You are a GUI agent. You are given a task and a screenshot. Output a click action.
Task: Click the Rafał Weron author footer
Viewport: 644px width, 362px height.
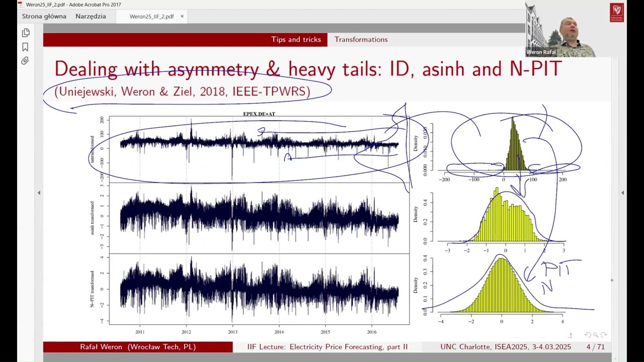pyautogui.click(x=138, y=347)
